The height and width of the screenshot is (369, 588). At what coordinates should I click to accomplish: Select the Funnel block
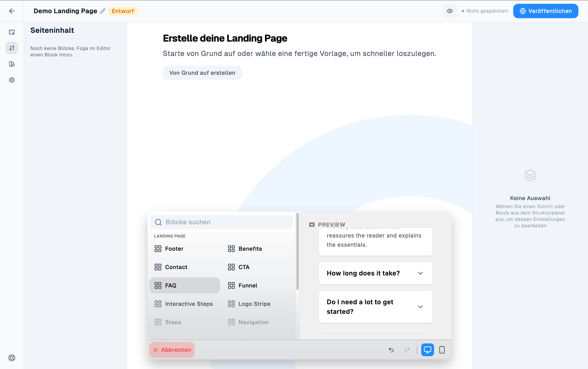[258, 285]
